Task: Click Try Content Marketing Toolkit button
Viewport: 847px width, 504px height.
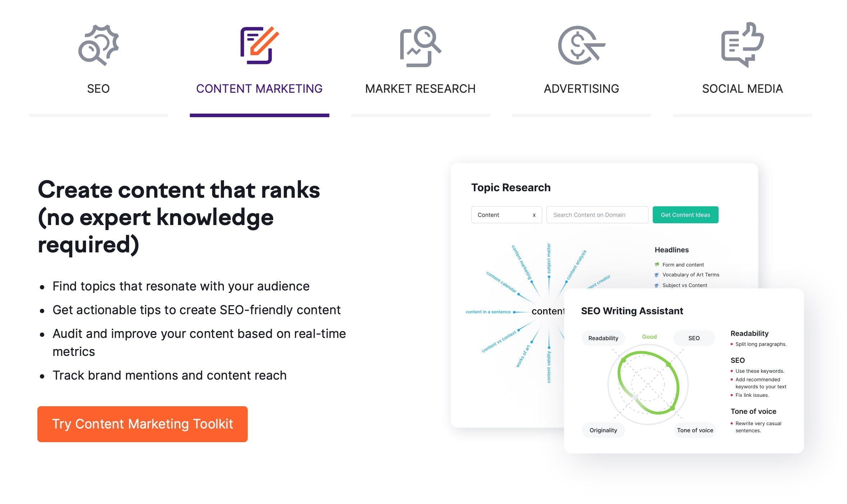Action: (142, 424)
